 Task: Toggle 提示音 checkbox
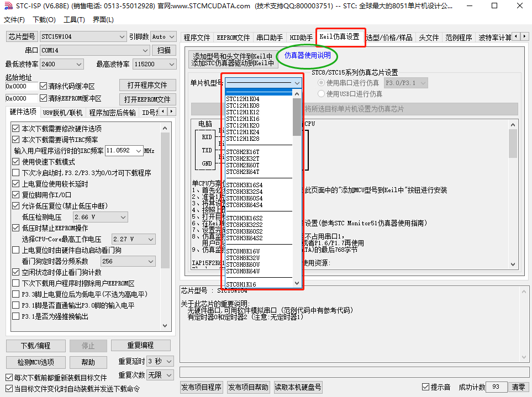[x=425, y=387]
